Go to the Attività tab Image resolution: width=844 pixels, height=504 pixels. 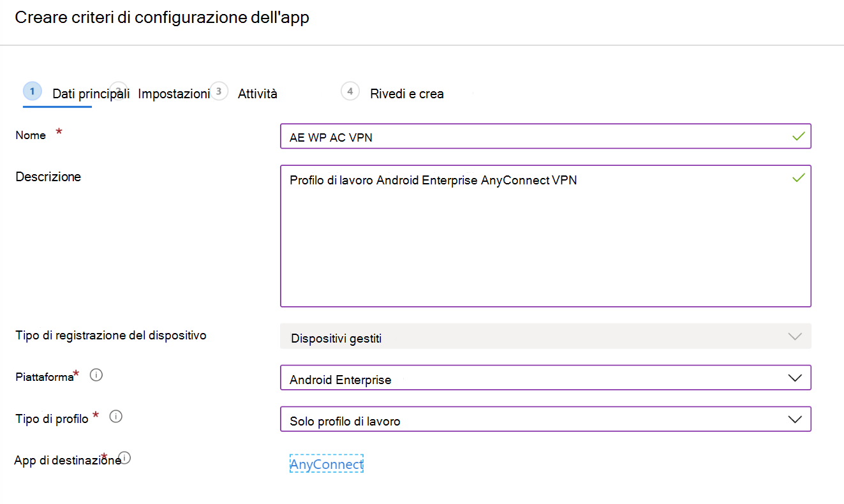tap(258, 94)
